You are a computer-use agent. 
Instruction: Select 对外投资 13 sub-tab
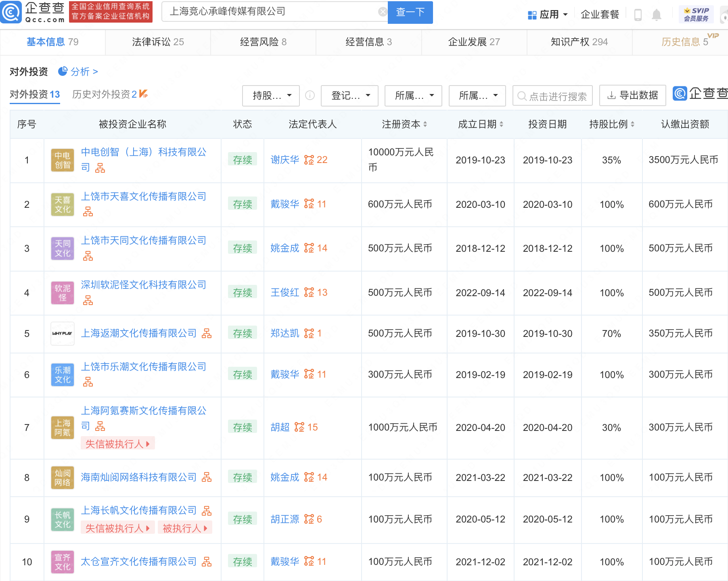(35, 94)
